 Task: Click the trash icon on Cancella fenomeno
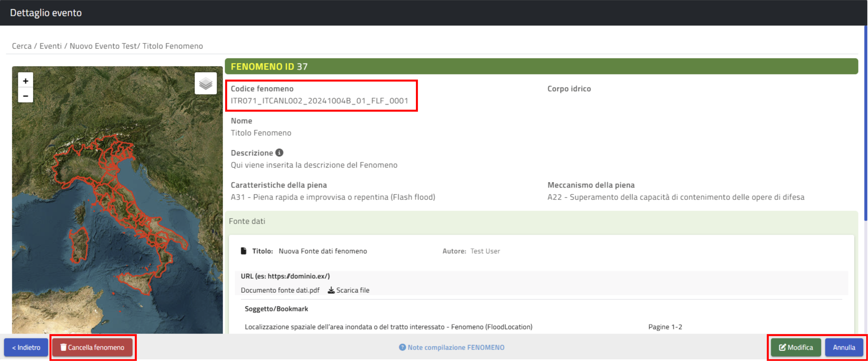pyautogui.click(x=63, y=347)
